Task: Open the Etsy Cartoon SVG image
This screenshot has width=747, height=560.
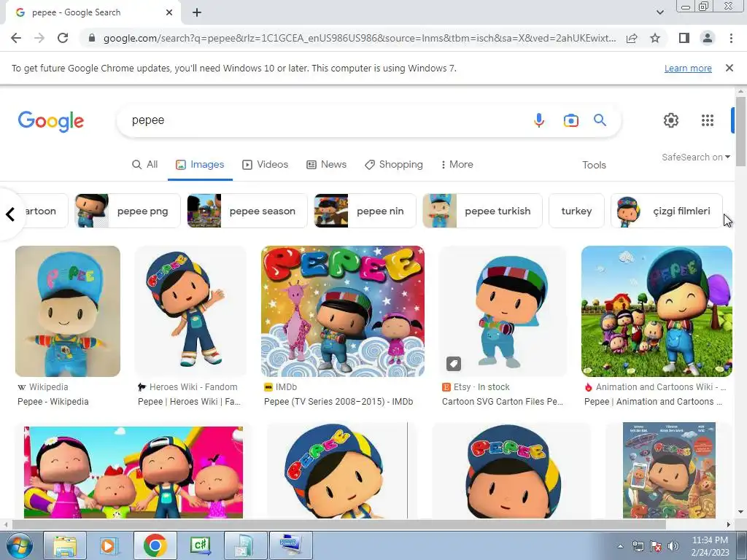Action: (503, 311)
